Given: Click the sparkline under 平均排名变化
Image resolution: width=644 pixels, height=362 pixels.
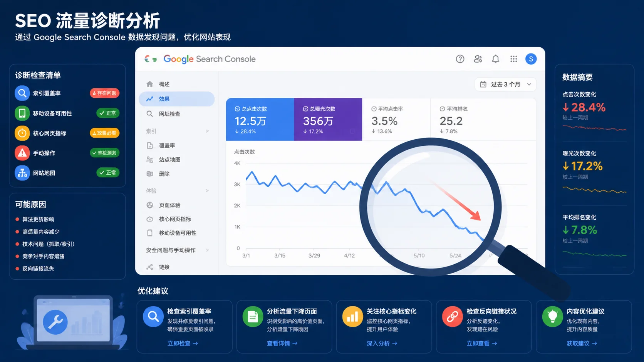Looking at the screenshot, I should coord(595,254).
